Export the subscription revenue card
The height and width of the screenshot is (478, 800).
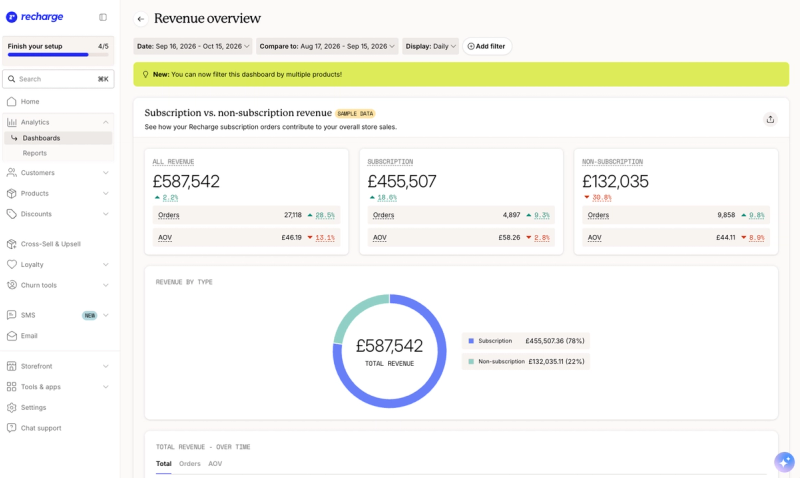pyautogui.click(x=770, y=119)
